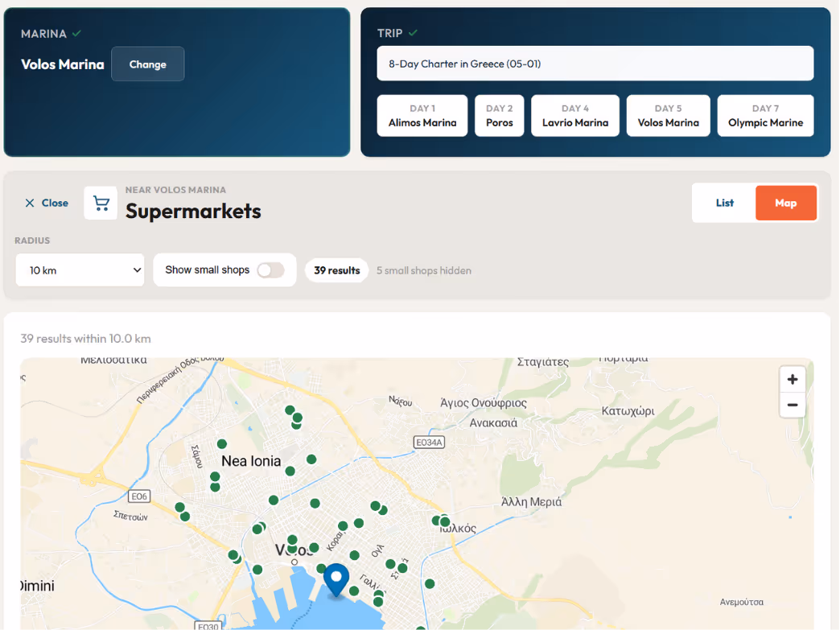
Task: Click the 39 results badge
Action: 337,270
